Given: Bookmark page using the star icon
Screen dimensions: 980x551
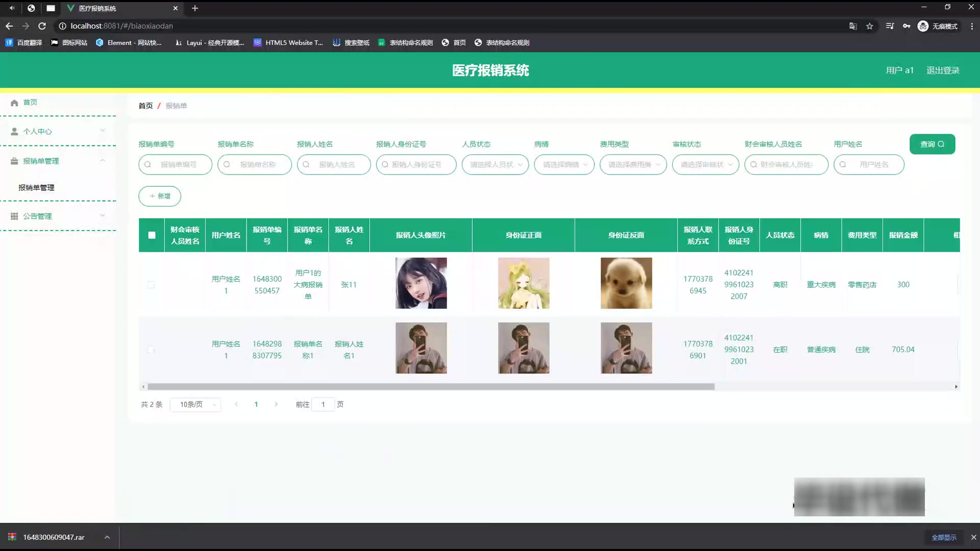Looking at the screenshot, I should (x=870, y=26).
